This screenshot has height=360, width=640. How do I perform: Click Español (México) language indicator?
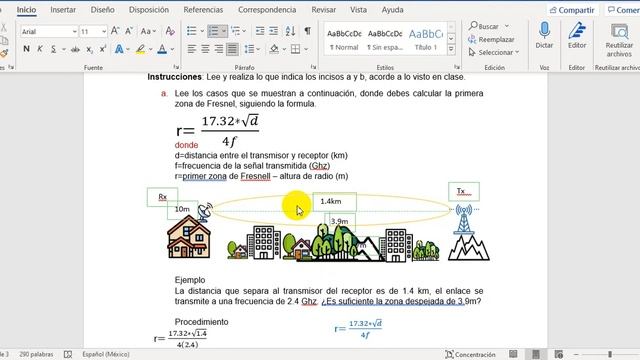(x=106, y=354)
